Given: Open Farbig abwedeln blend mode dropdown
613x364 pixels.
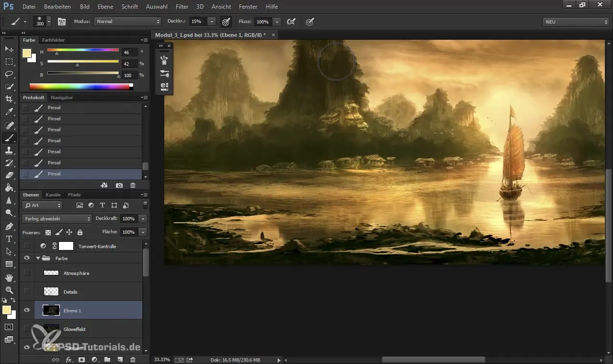Looking at the screenshot, I should (x=57, y=218).
